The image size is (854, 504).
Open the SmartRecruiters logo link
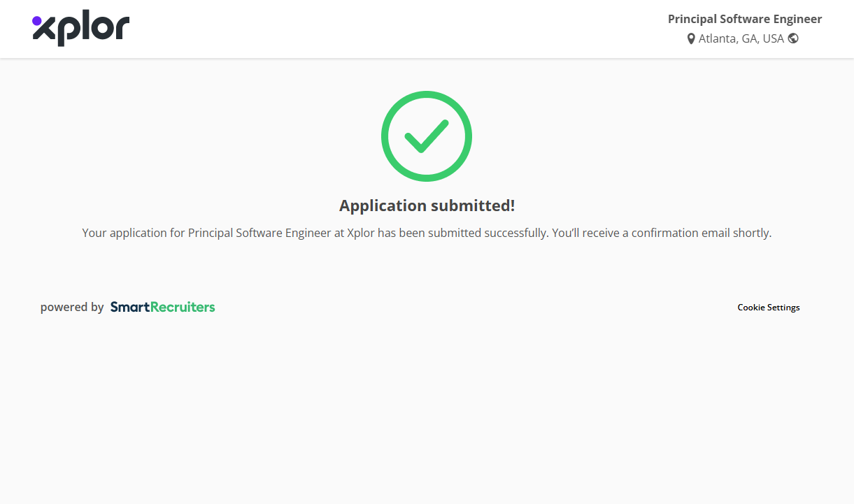coord(162,307)
